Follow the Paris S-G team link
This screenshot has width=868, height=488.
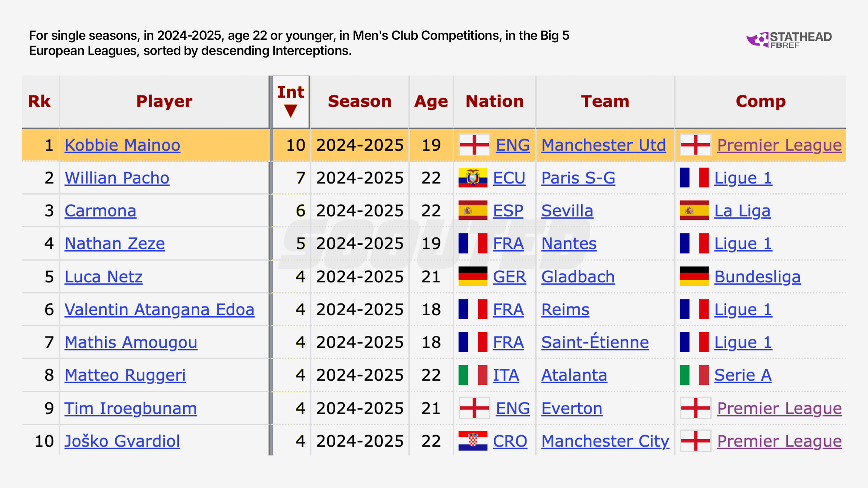tap(578, 178)
